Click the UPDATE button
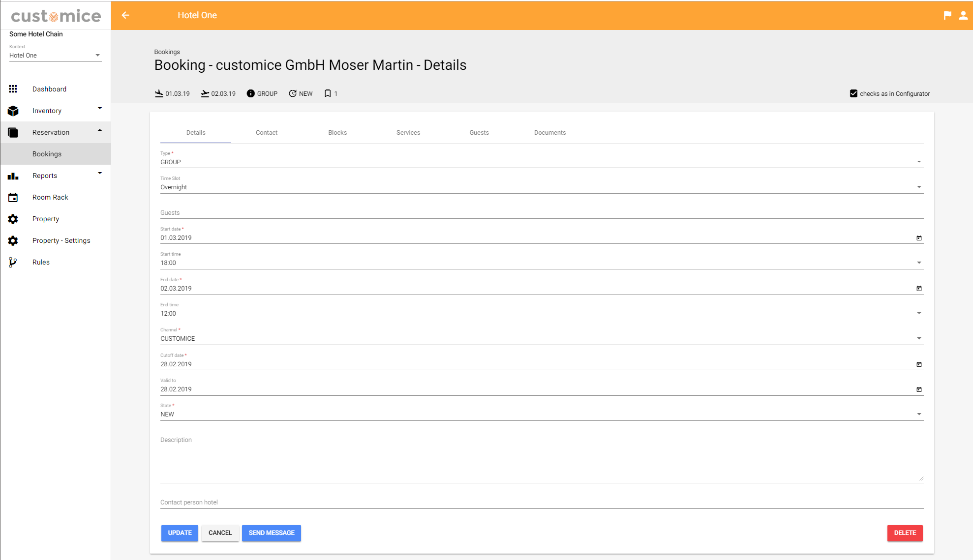 point(180,533)
